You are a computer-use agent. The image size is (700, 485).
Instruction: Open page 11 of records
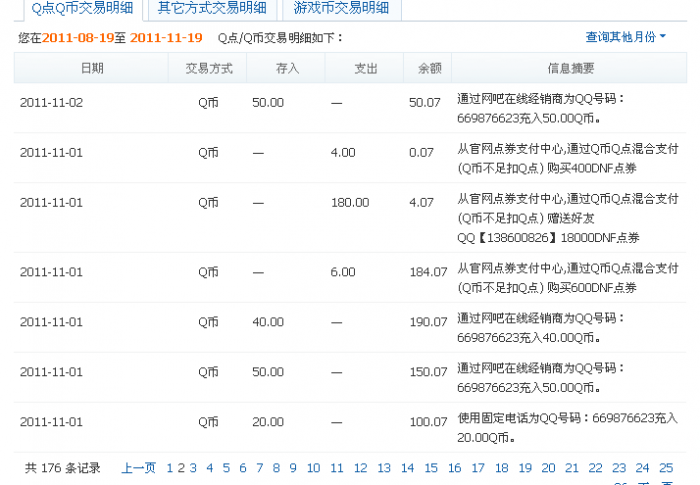click(337, 468)
